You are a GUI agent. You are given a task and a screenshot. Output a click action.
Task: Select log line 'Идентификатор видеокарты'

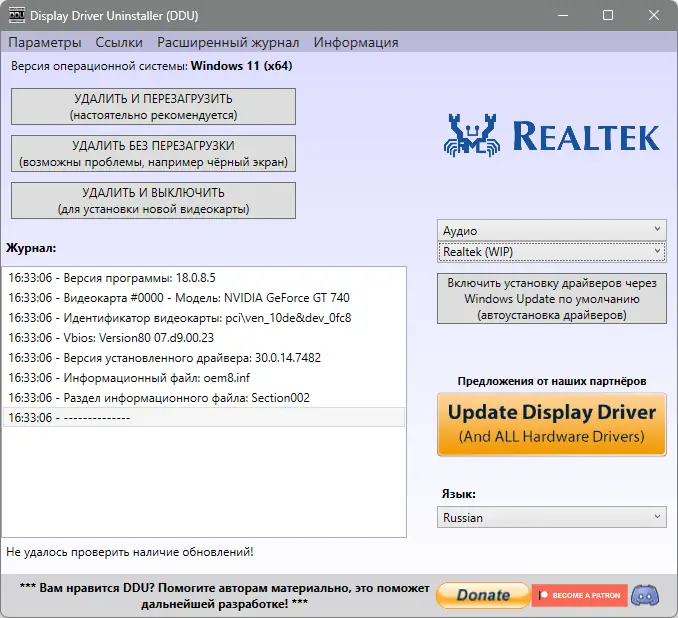pos(204,318)
